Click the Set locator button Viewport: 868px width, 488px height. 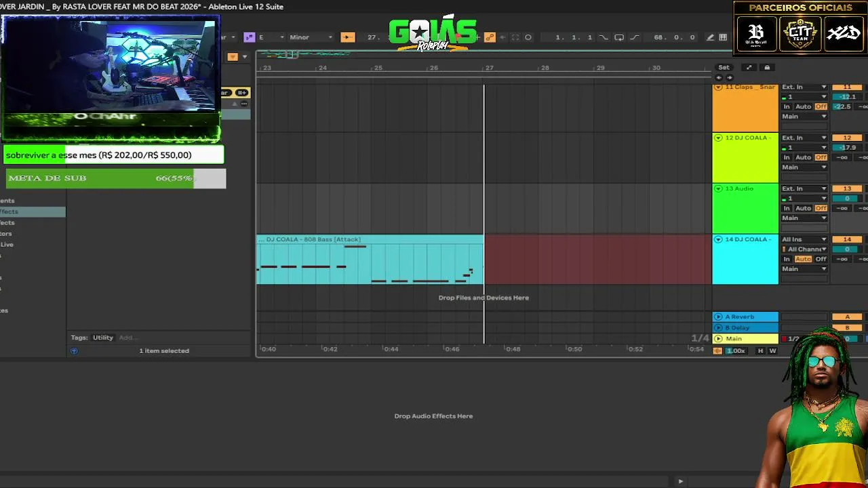[x=724, y=67]
